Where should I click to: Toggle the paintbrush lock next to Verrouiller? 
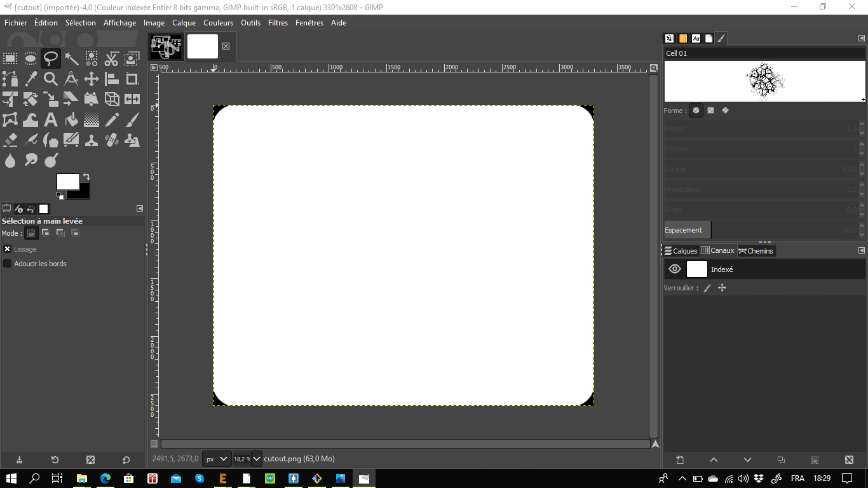[x=707, y=288]
